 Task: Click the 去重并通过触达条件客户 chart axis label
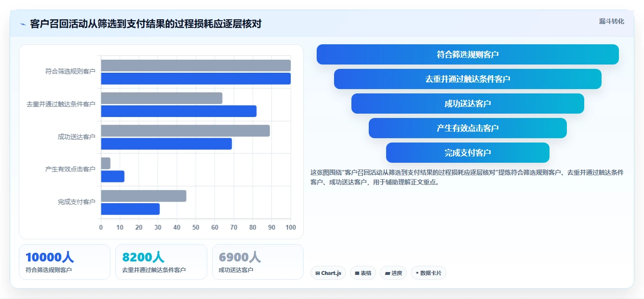pyautogui.click(x=61, y=104)
